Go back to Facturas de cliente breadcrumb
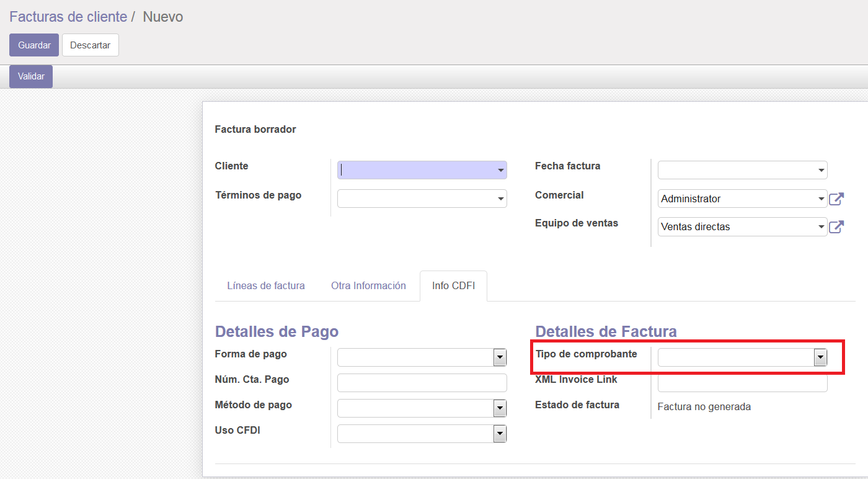The width and height of the screenshot is (868, 479). (68, 17)
